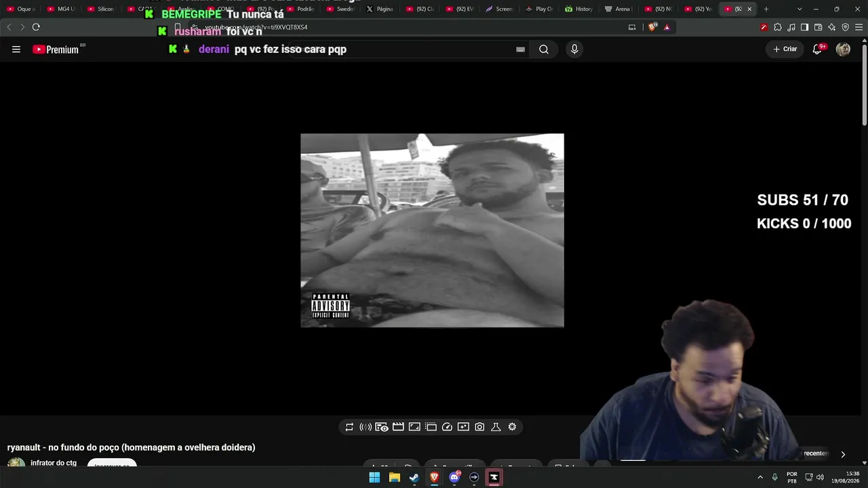
Task: Open the system volume speaker control
Action: [x=821, y=477]
